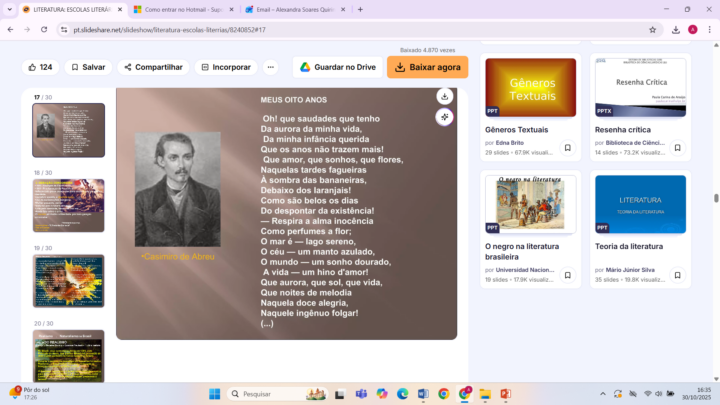Image resolution: width=720 pixels, height=405 pixels.
Task: Open the O negro na literatura thumbnail
Action: click(x=530, y=204)
